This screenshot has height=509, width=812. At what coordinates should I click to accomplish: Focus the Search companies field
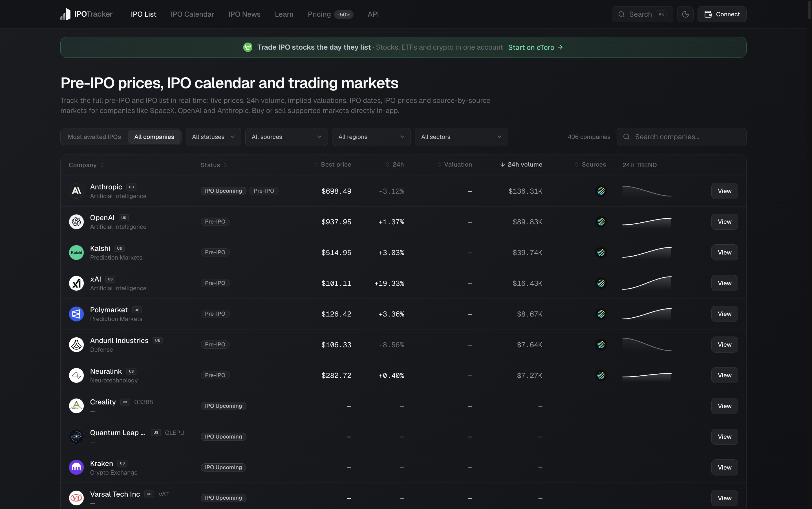pyautogui.click(x=681, y=137)
